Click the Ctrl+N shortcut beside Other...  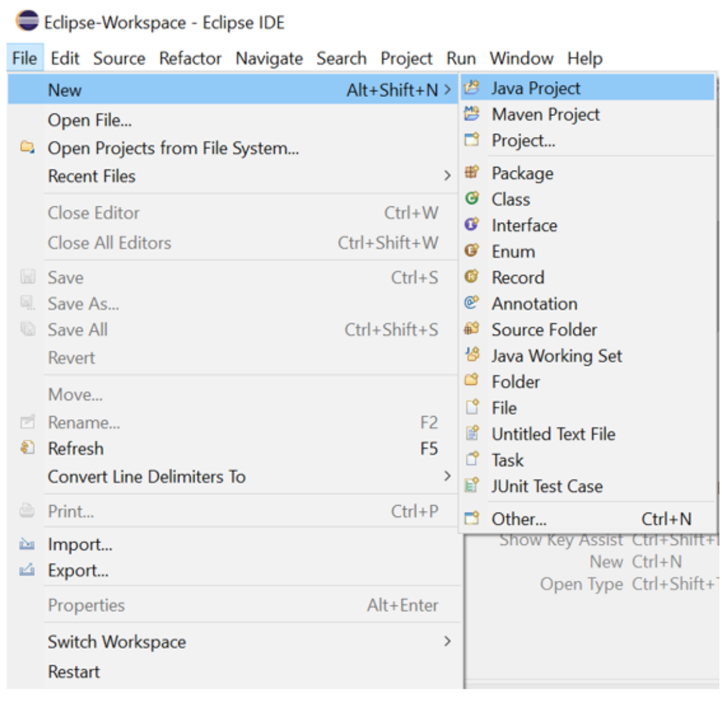tap(667, 519)
